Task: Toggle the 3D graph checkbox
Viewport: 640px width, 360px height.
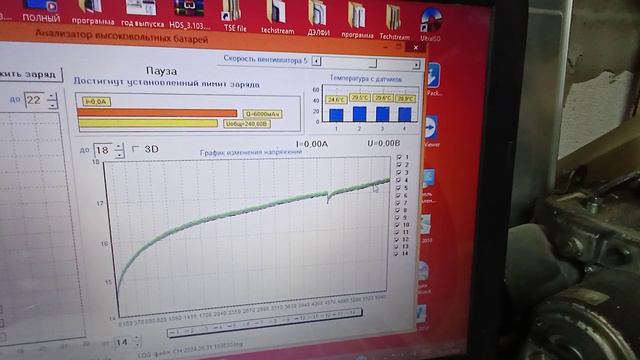Action: coord(136,149)
